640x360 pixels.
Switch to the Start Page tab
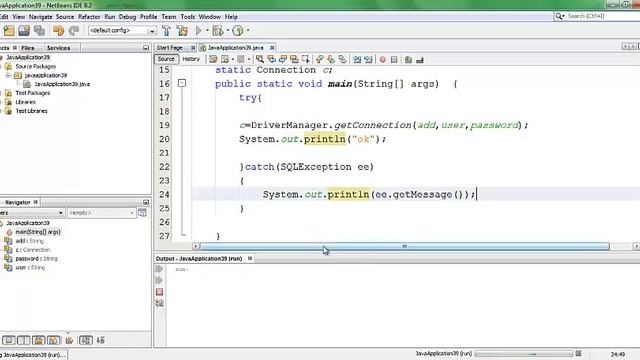(x=170, y=48)
